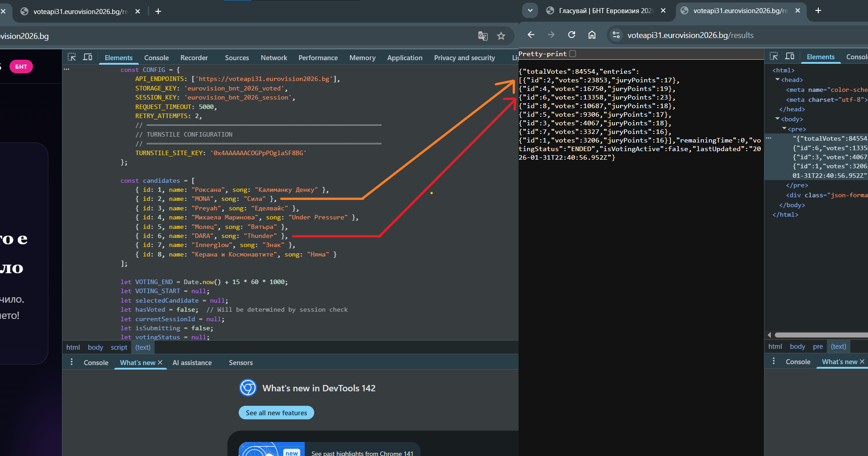Collapse the body node in DOM tree

pyautogui.click(x=778, y=119)
